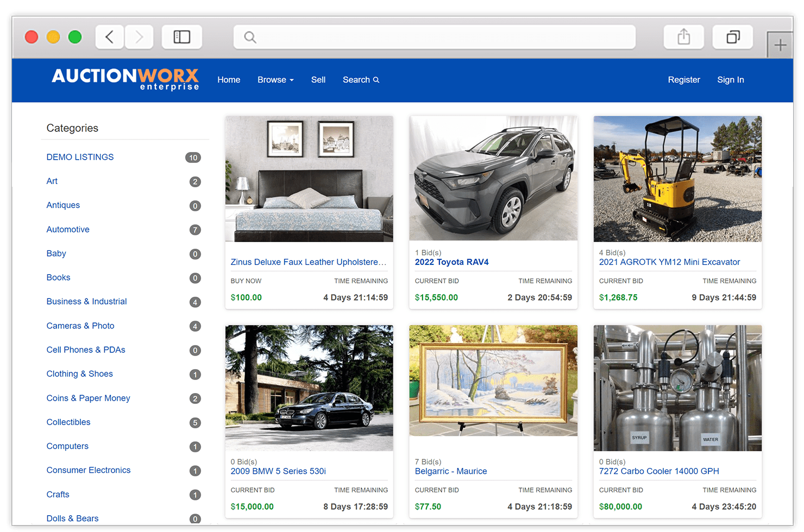The height and width of the screenshot is (532, 804).
Task: Click time remaining 2 Days 20:54:59
Action: [540, 297]
